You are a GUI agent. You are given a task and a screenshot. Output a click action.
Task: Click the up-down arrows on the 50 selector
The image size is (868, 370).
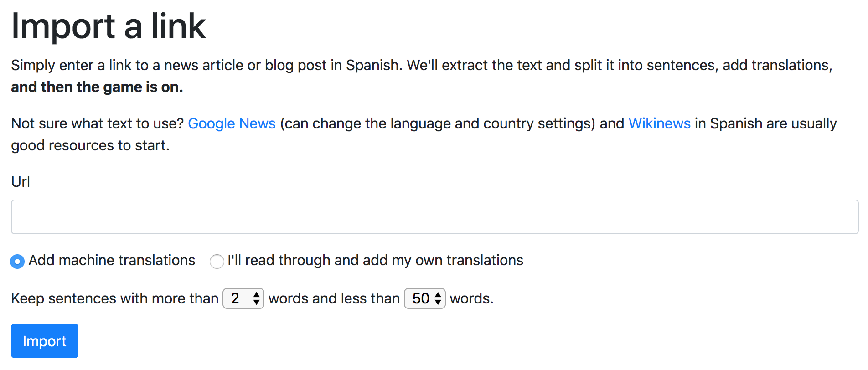(x=438, y=298)
